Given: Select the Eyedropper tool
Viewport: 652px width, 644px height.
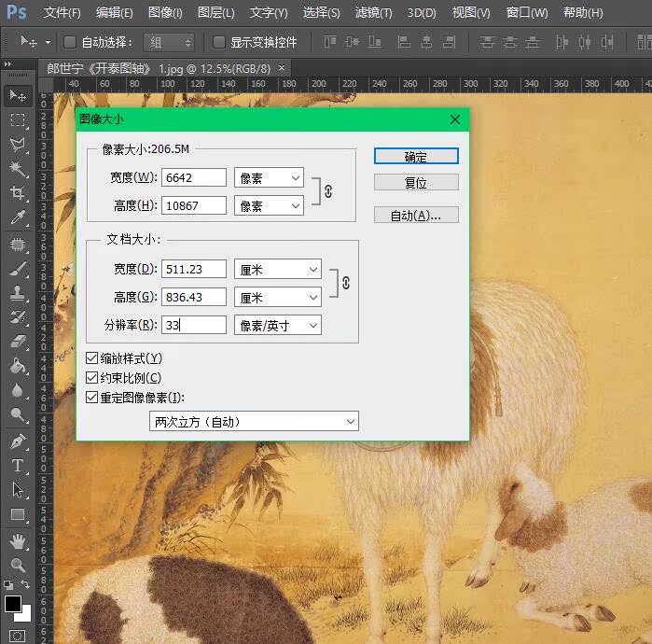Looking at the screenshot, I should point(18,217).
